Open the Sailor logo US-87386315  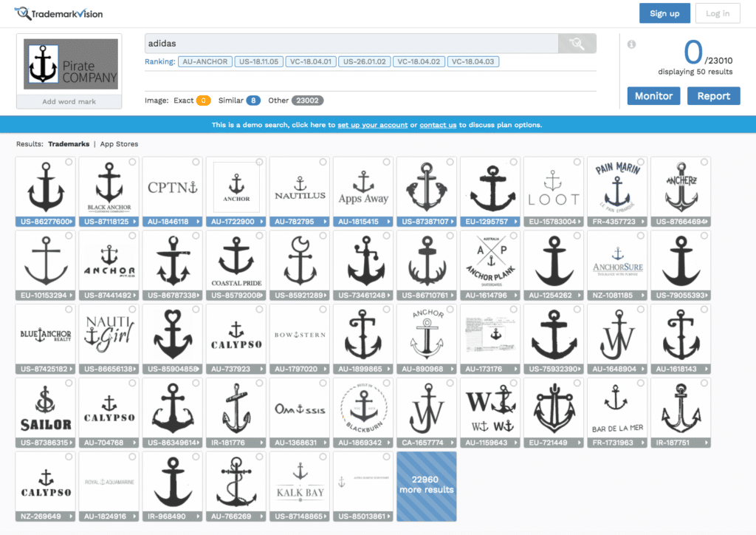coord(46,409)
